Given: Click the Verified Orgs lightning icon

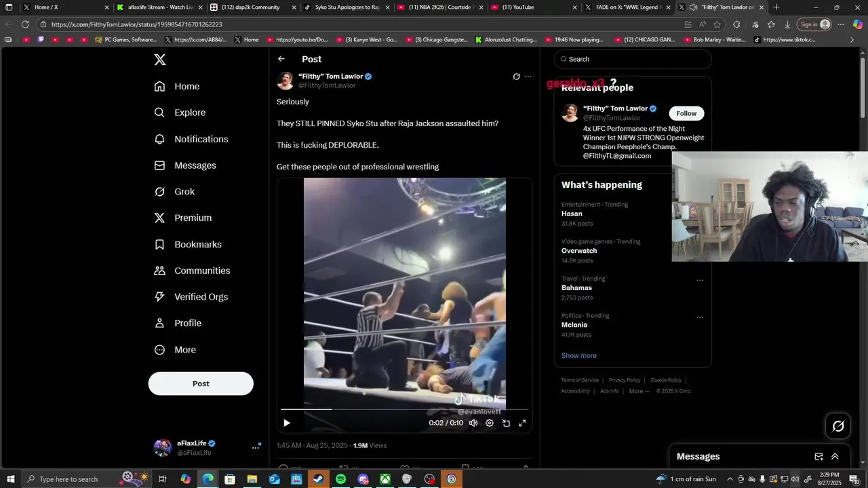Looking at the screenshot, I should click(159, 297).
